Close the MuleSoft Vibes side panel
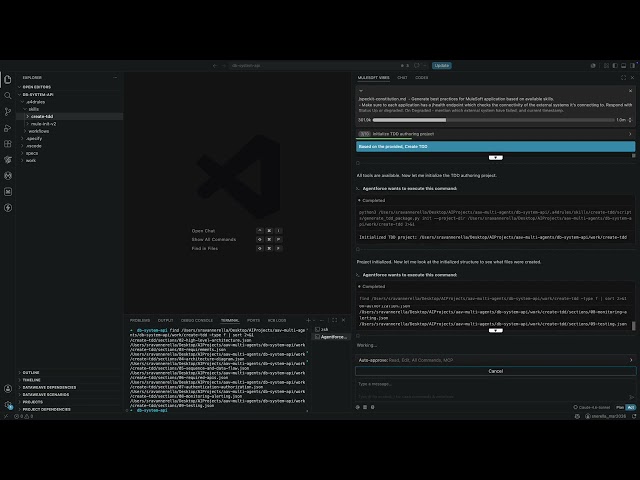Viewport: 640px width, 480px height. point(632,78)
